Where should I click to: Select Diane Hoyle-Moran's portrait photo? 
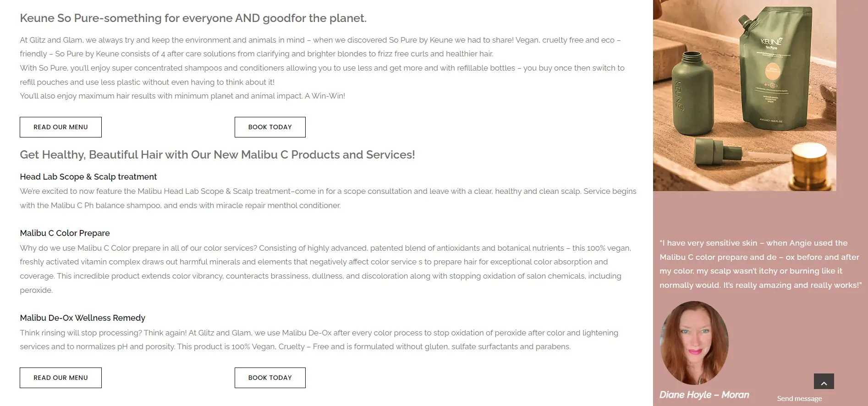tap(694, 342)
